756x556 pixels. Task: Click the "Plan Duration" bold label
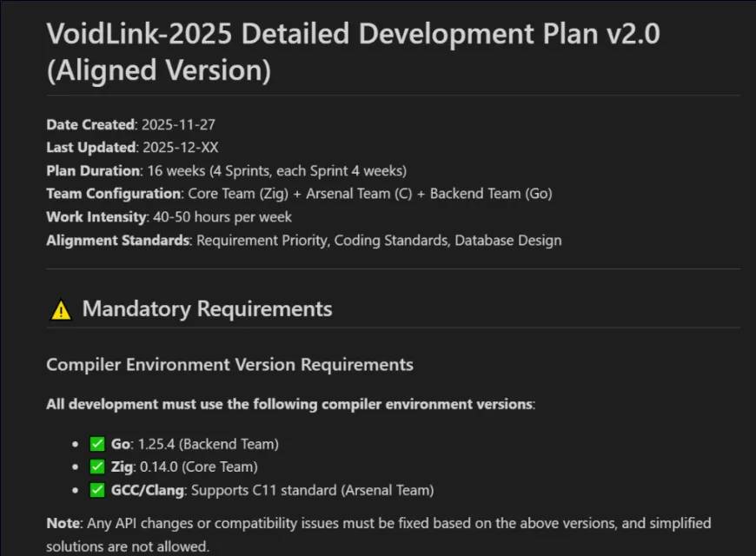pos(93,170)
